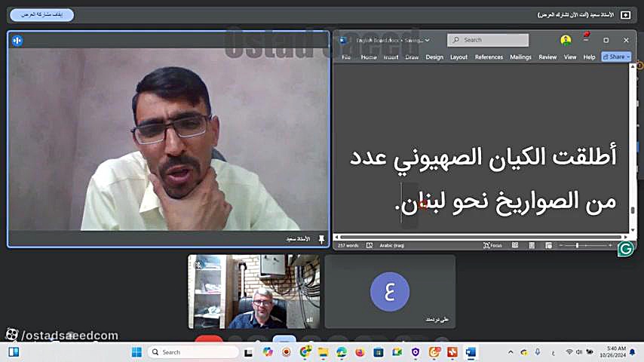
Task: Open the Copilot icon on taskbar
Action: (x=268, y=352)
